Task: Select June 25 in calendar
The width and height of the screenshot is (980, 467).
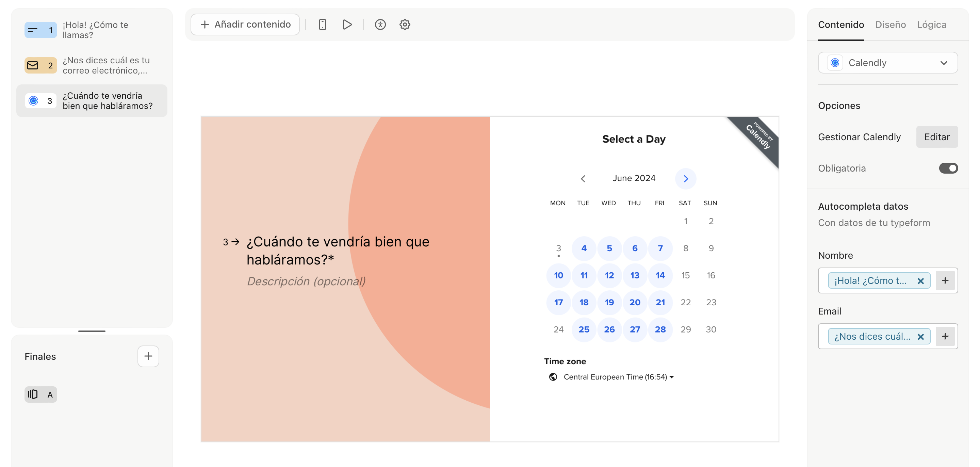Action: tap(584, 329)
